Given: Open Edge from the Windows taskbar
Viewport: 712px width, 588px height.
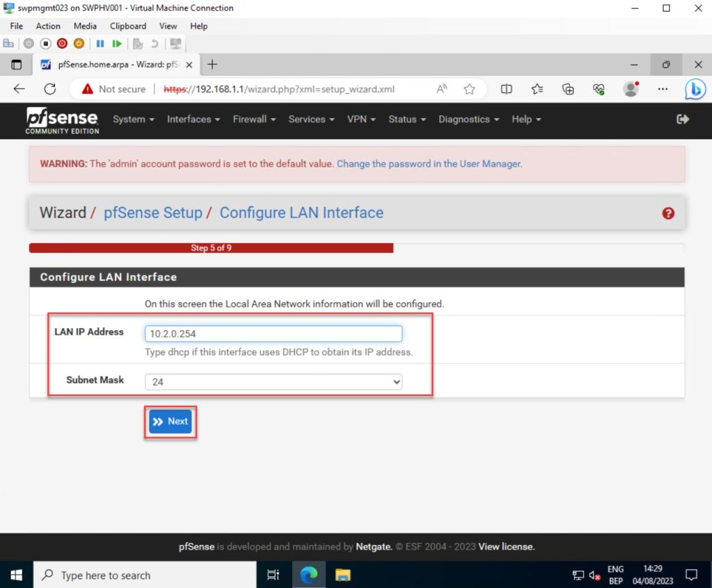Looking at the screenshot, I should click(x=309, y=575).
